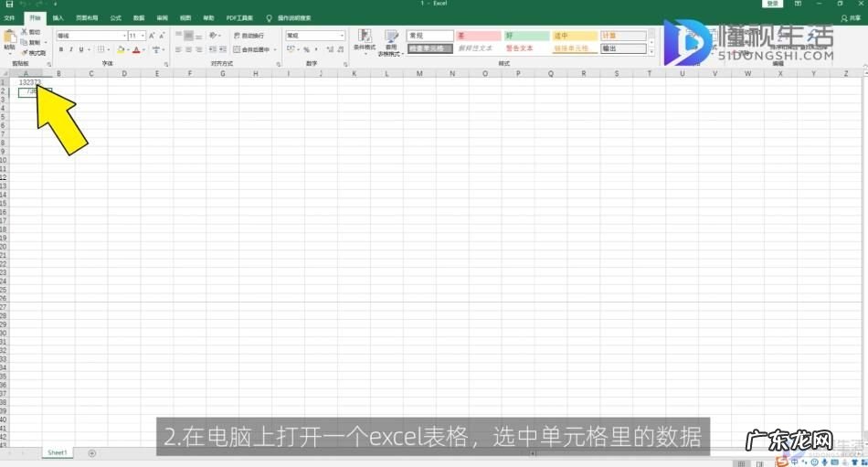Apply accounting number format
Viewport: 868px width, 467px height.
coord(291,50)
